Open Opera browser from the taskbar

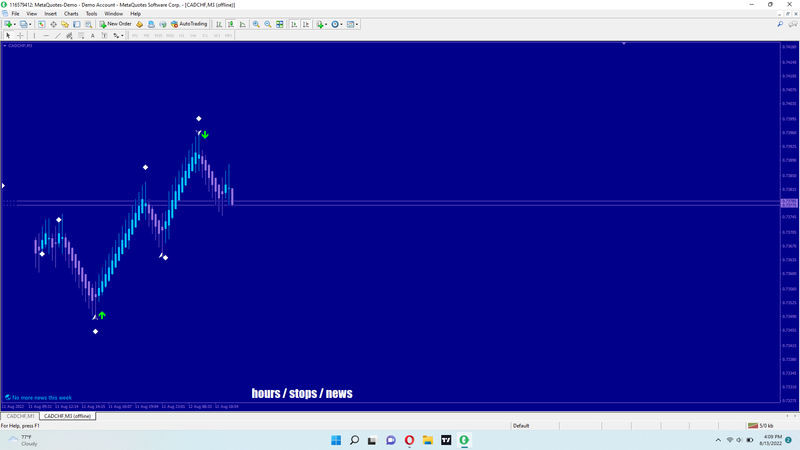pos(409,440)
